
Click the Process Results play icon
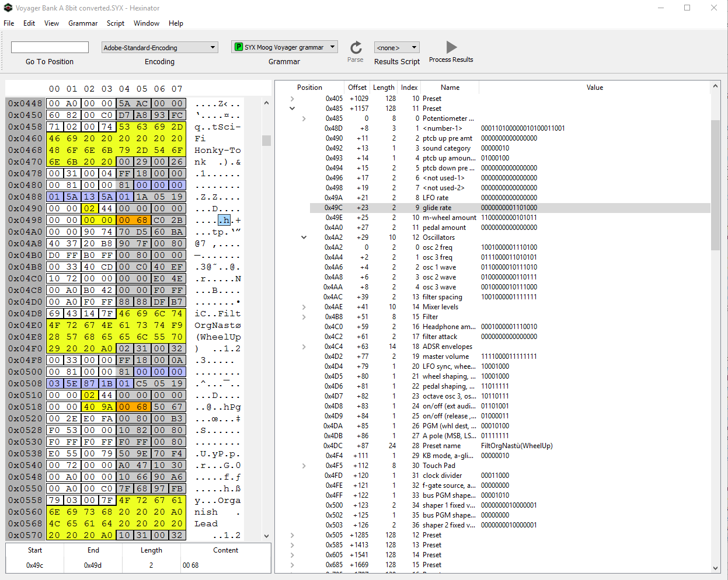point(451,47)
